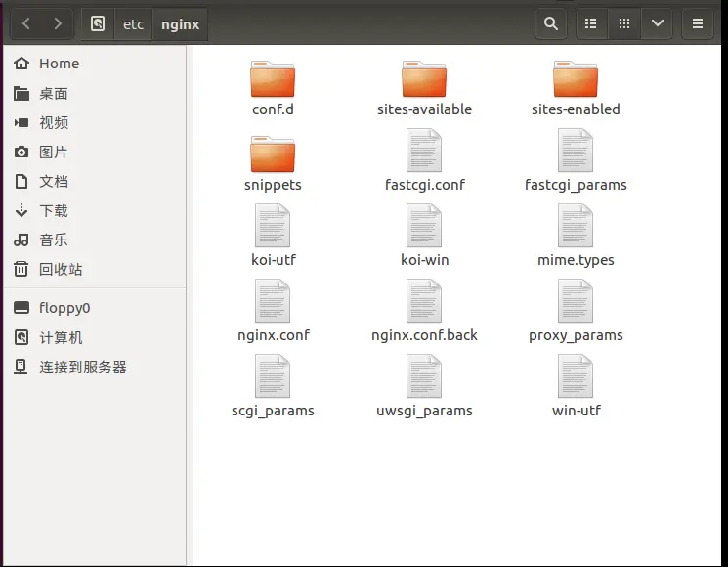Select the snippets folder icon
Image resolution: width=728 pixels, height=567 pixels.
click(x=273, y=154)
